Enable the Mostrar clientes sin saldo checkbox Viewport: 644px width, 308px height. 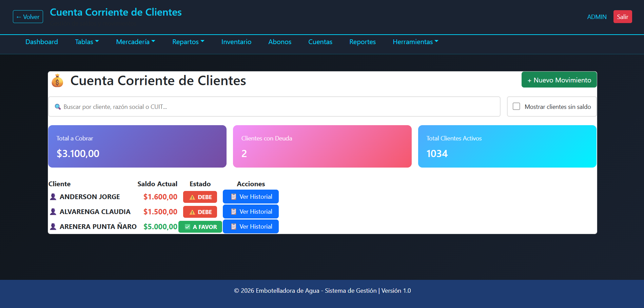click(516, 107)
